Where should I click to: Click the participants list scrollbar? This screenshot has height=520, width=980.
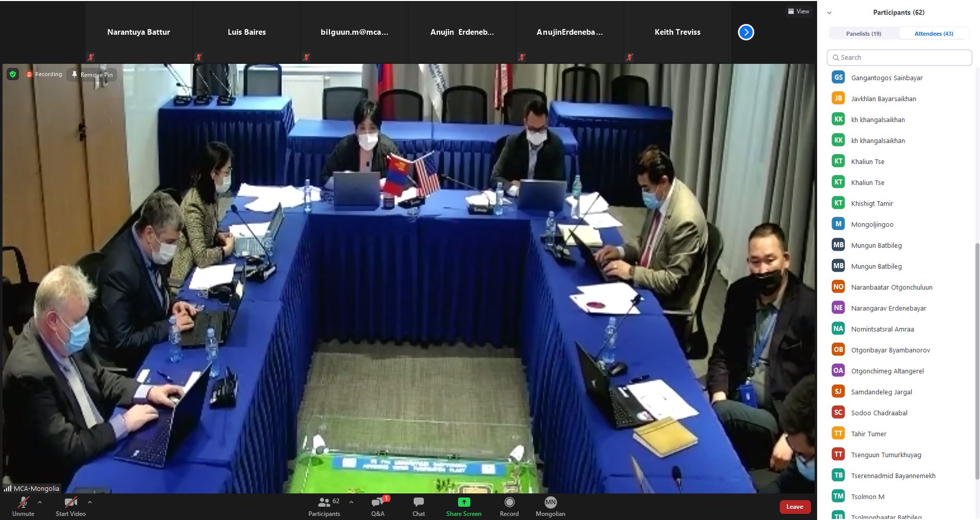977,358
